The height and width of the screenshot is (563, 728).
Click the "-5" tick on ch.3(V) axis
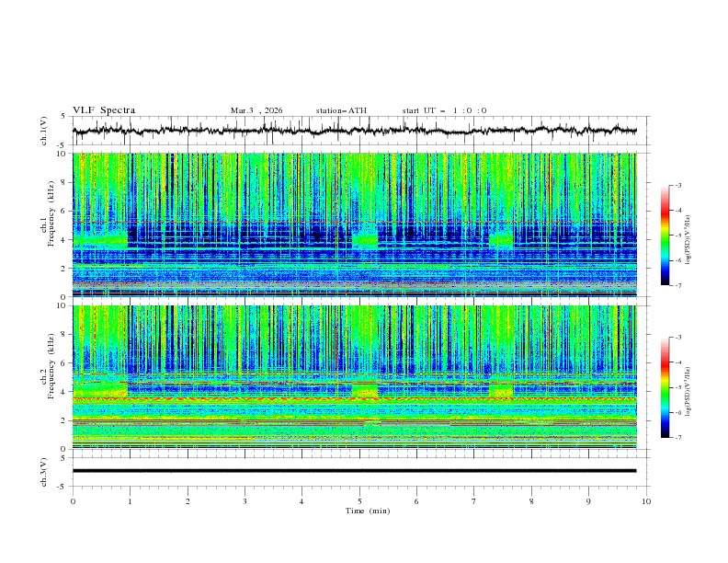pyautogui.click(x=63, y=487)
